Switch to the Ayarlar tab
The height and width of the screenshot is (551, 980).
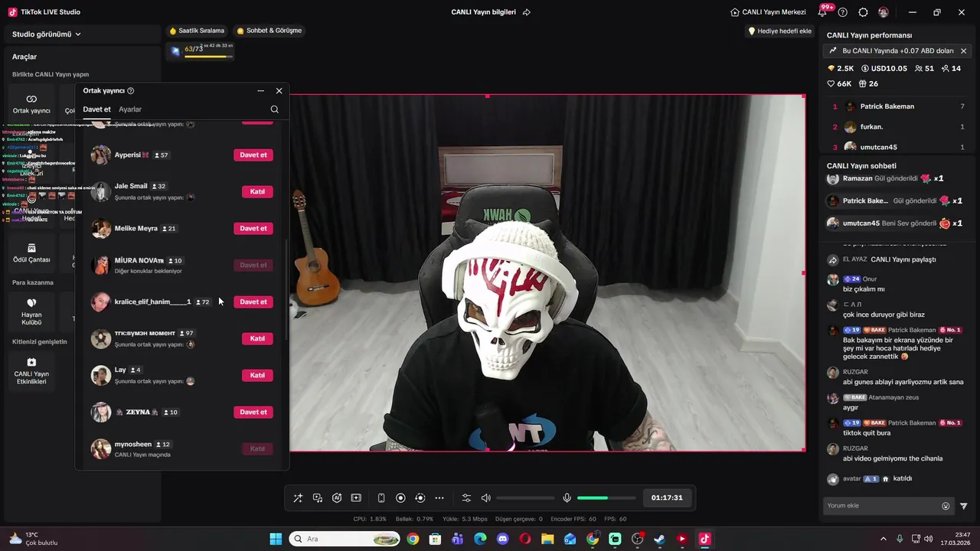(x=130, y=109)
